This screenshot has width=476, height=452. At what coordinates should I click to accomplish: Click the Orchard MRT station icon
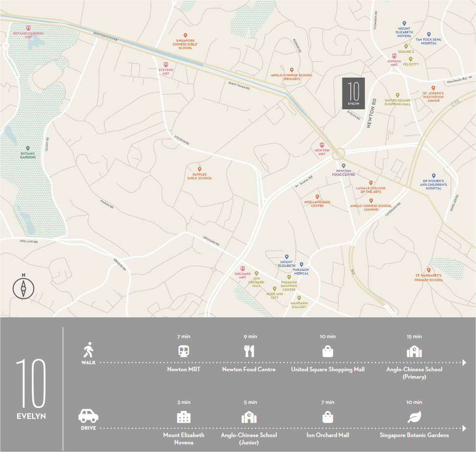tap(242, 269)
